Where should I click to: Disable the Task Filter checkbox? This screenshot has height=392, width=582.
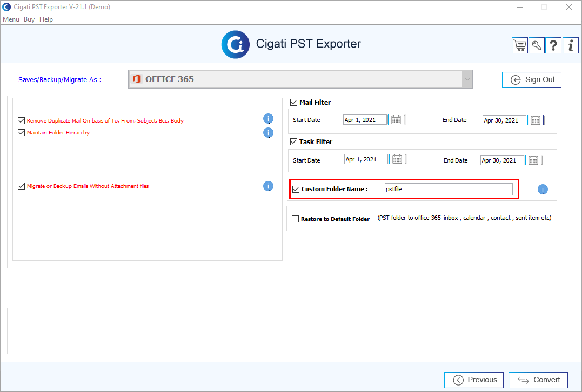click(x=293, y=141)
